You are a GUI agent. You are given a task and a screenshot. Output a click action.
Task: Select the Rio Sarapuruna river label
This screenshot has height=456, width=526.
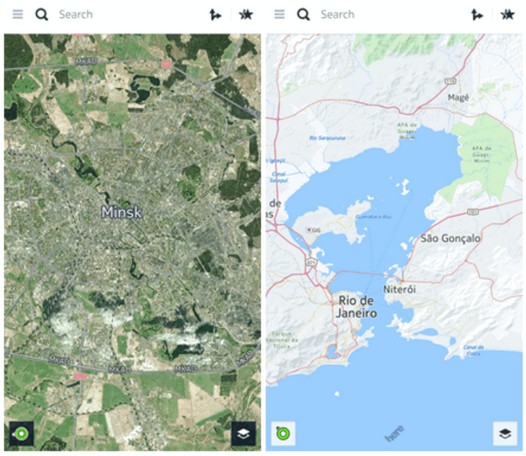point(327,138)
